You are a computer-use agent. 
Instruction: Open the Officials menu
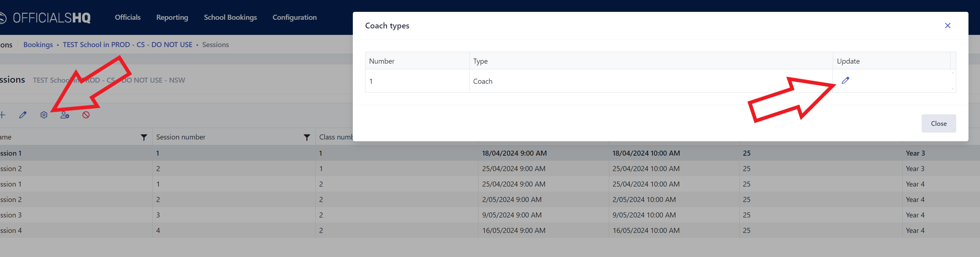click(x=128, y=18)
